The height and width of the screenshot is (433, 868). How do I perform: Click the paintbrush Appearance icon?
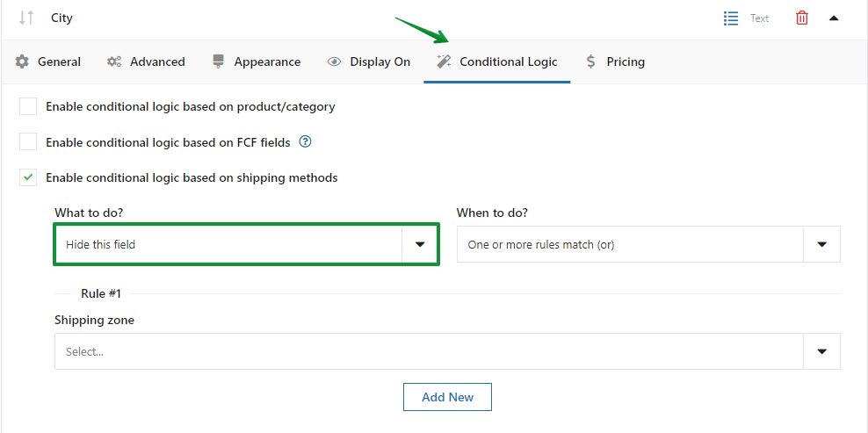(218, 61)
